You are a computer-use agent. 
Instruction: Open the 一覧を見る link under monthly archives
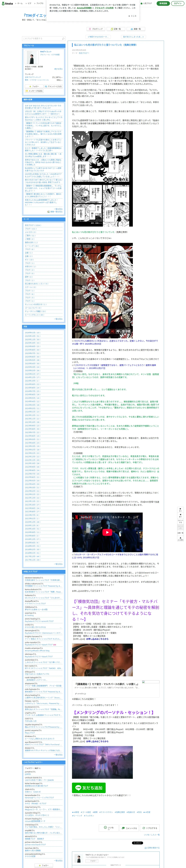point(58,564)
